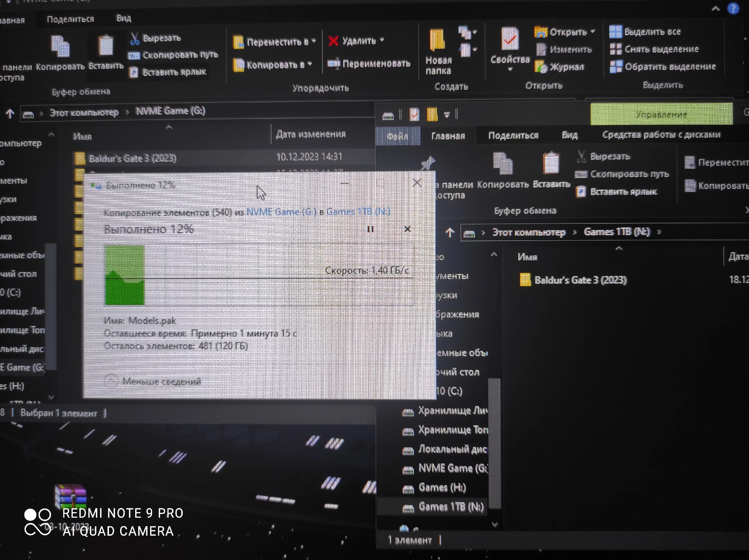The height and width of the screenshot is (560, 749).
Task: Click the Cut (Вырезать) scissors icon
Action: tap(135, 39)
